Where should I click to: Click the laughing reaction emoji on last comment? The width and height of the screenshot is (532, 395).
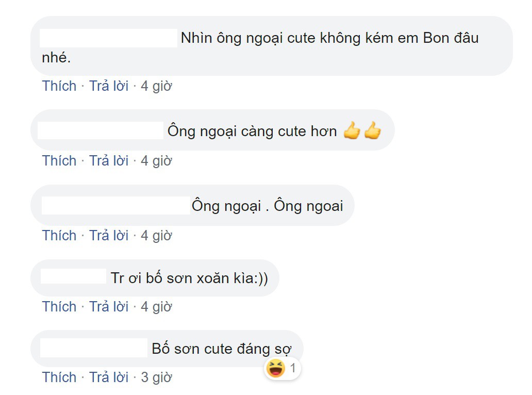[275, 368]
